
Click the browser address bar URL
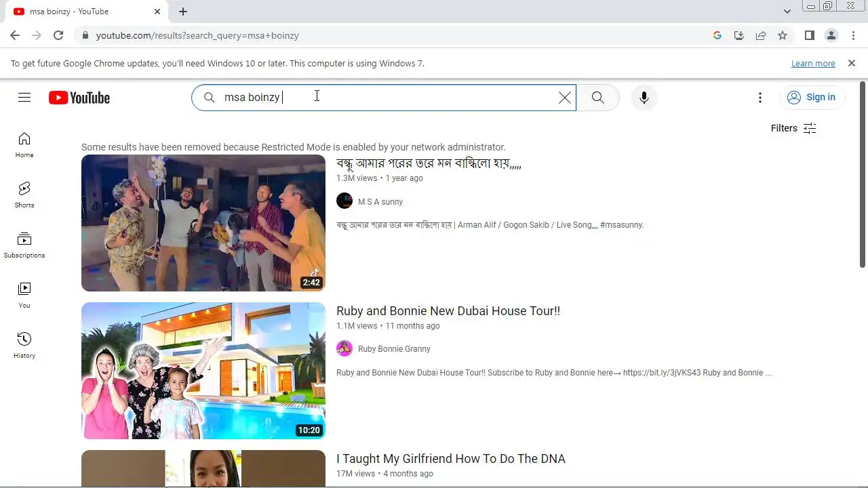pos(197,35)
